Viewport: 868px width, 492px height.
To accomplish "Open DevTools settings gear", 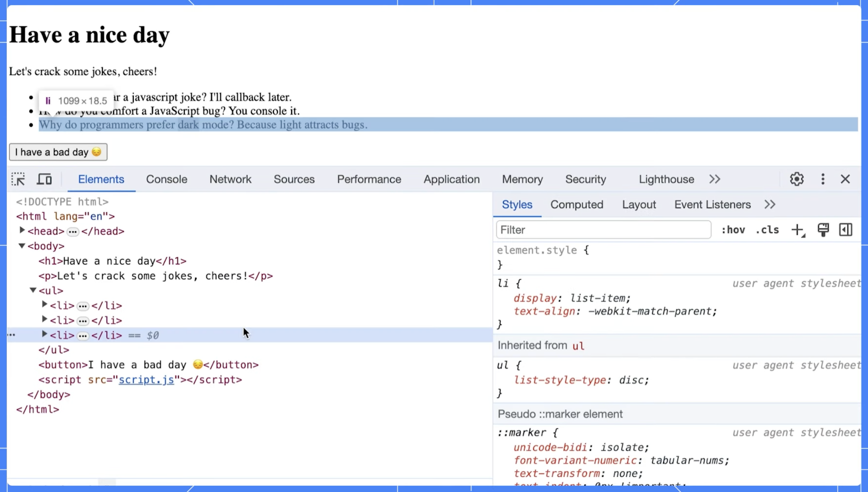I will tap(797, 179).
